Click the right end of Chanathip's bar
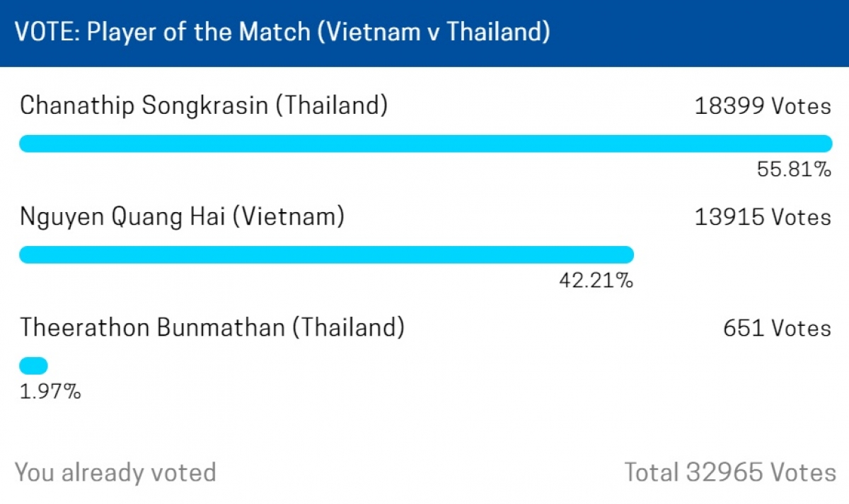The height and width of the screenshot is (504, 849). [x=825, y=143]
